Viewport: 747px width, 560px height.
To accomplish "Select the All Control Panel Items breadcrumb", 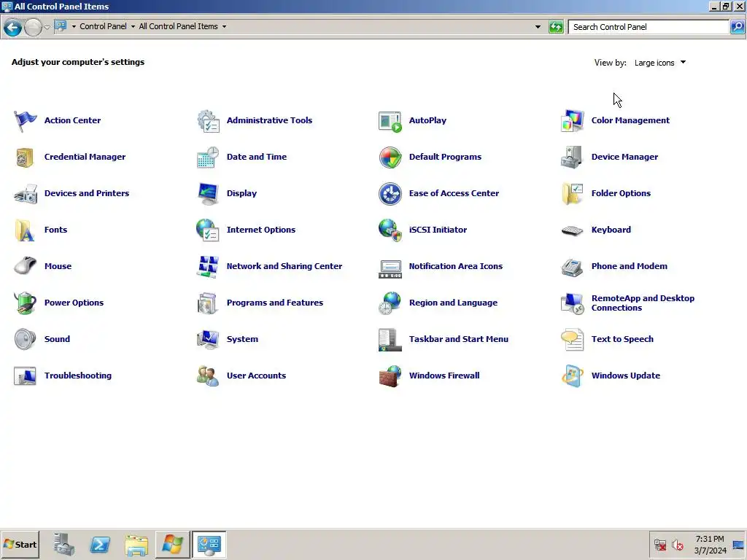I will [x=178, y=26].
